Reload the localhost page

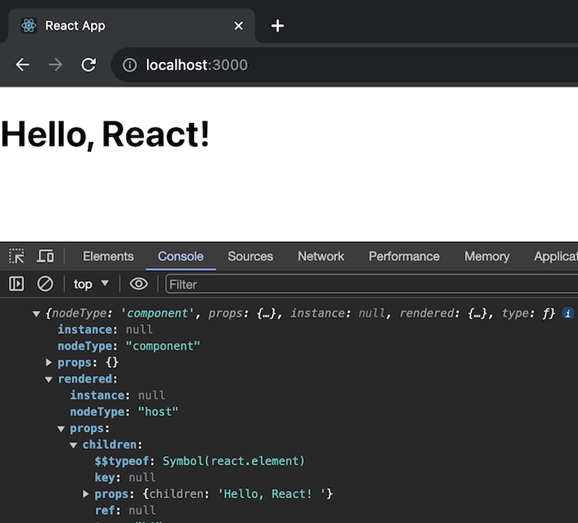[89, 65]
